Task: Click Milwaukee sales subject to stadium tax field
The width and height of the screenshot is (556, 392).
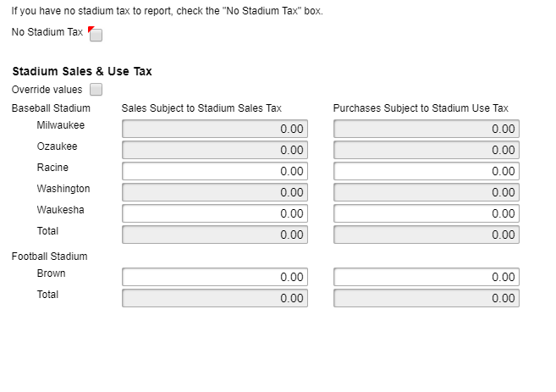Action: click(x=215, y=129)
